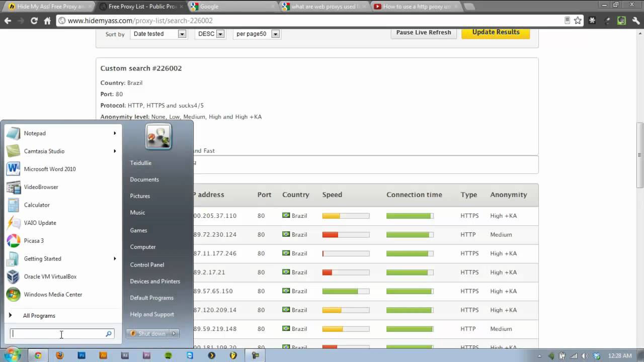The image size is (644, 362).
Task: Open Devices and Printers
Action: pos(155,282)
